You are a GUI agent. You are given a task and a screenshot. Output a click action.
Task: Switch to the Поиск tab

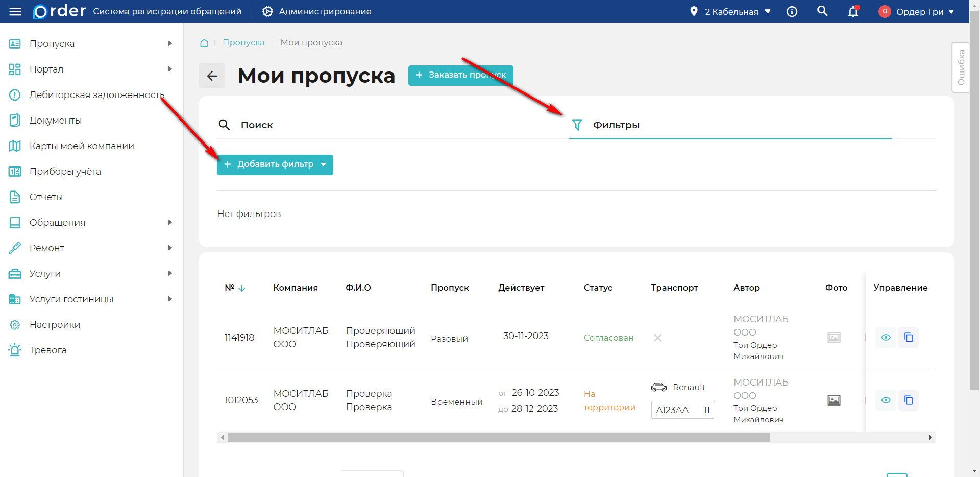pyautogui.click(x=257, y=124)
